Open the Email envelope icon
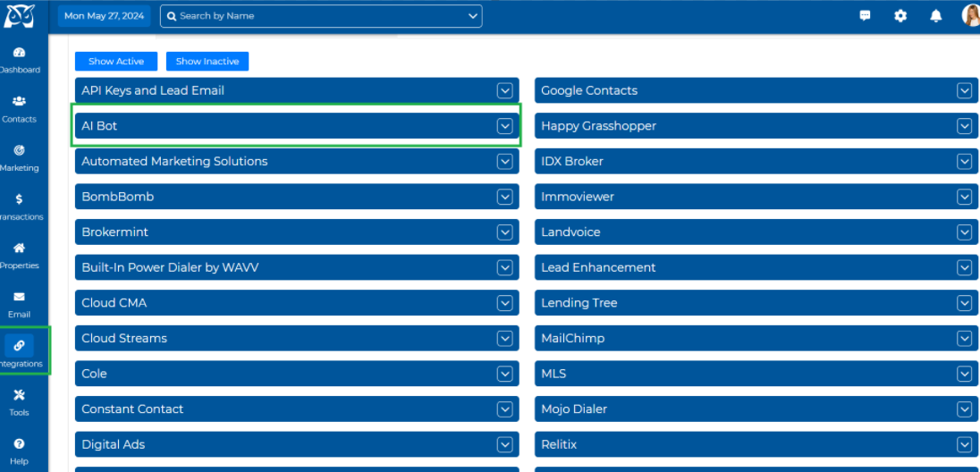 pyautogui.click(x=19, y=297)
